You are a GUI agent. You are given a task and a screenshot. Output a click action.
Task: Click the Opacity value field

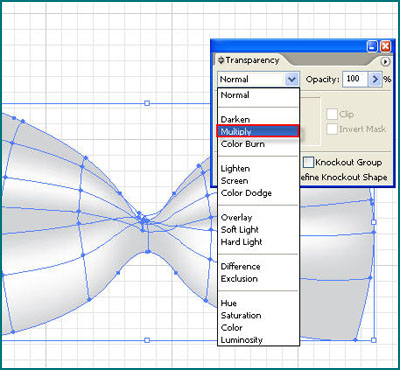pos(355,79)
